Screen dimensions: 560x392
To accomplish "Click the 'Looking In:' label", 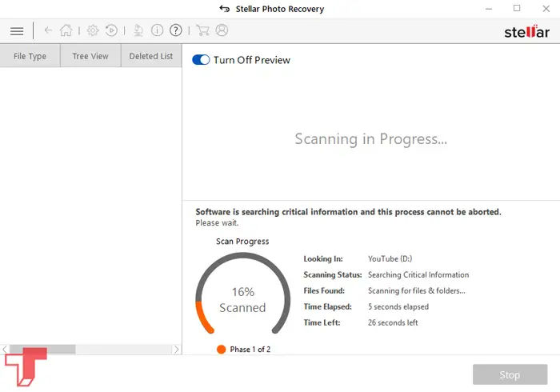I will (x=323, y=259).
